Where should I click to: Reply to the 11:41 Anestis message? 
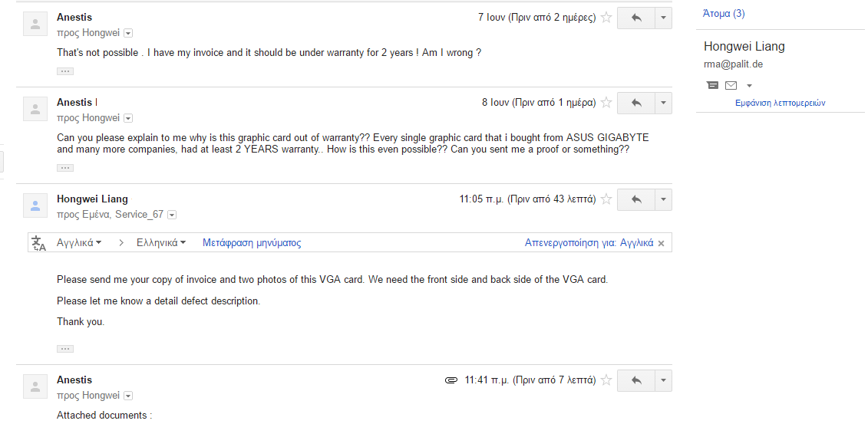click(x=636, y=380)
